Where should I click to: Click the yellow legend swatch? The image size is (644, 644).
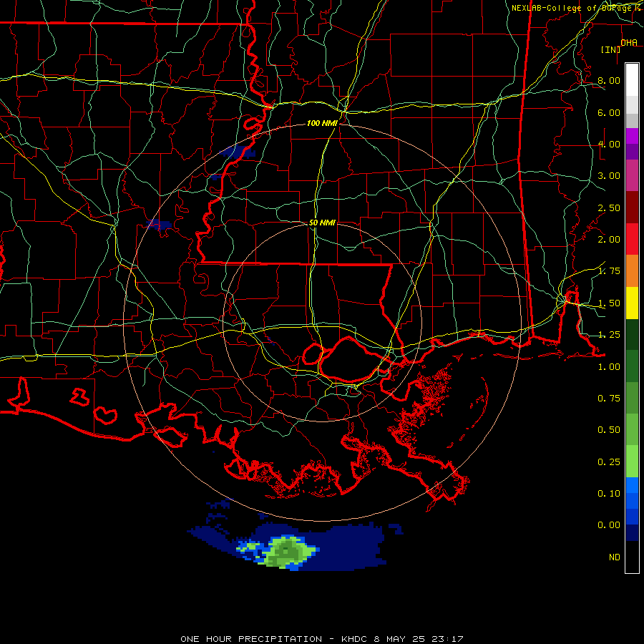632,303
